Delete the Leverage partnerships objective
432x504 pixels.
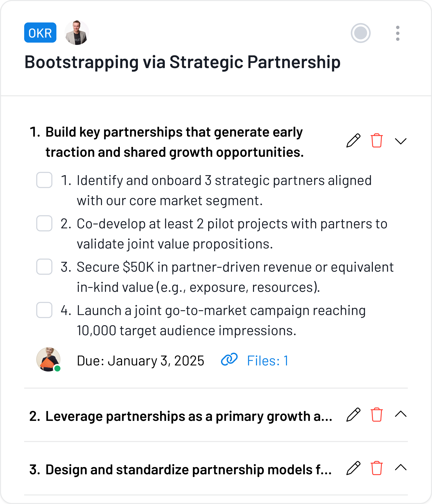(x=377, y=415)
